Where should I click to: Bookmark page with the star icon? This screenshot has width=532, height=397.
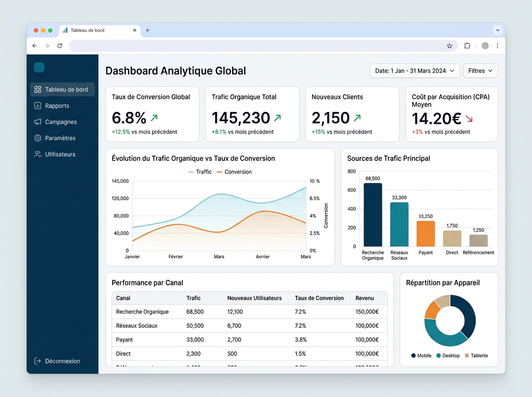point(450,46)
